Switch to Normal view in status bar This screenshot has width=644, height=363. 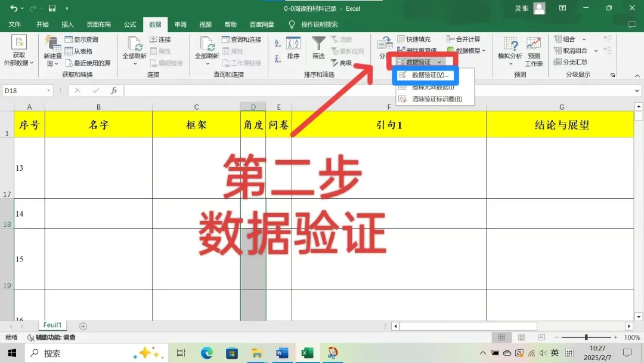click(501, 337)
